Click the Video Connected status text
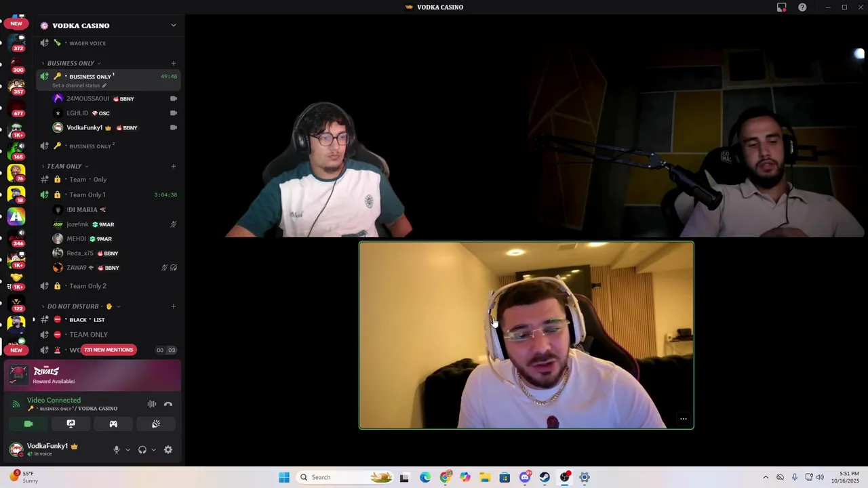 pyautogui.click(x=54, y=401)
